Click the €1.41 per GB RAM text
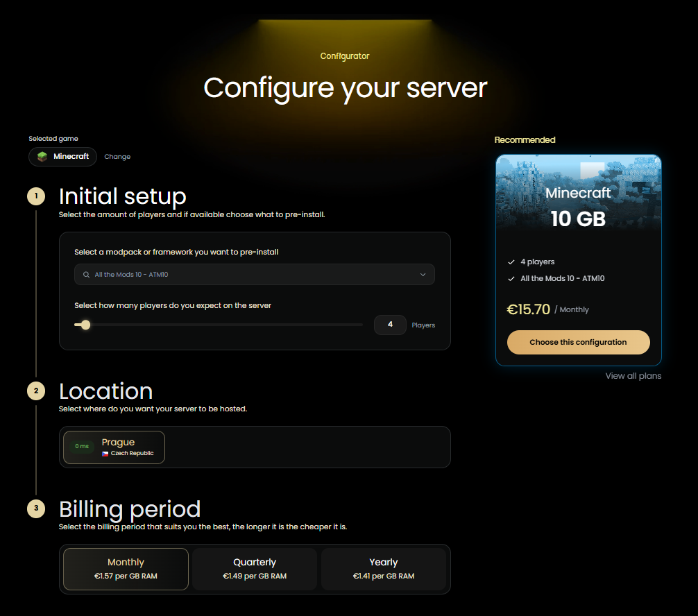 pyautogui.click(x=384, y=576)
